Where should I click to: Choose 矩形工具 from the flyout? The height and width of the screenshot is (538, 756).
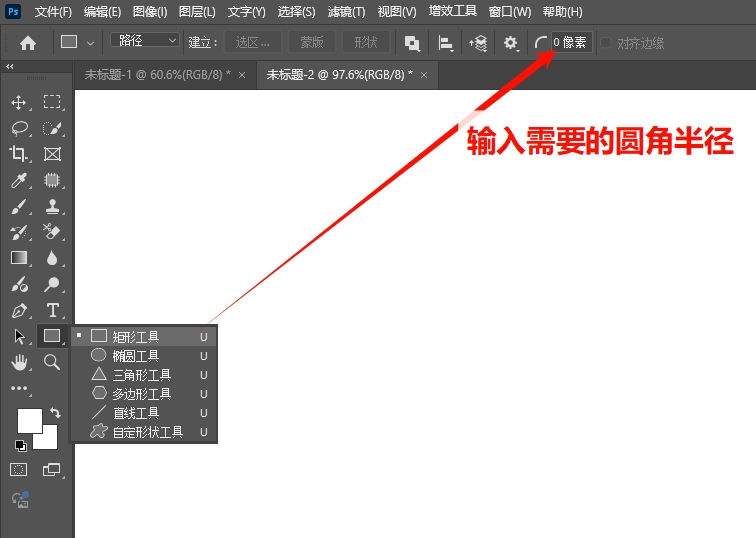click(x=144, y=336)
